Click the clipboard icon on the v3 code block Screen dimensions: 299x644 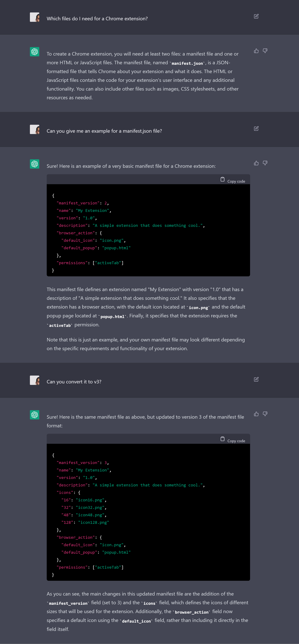pos(222,439)
